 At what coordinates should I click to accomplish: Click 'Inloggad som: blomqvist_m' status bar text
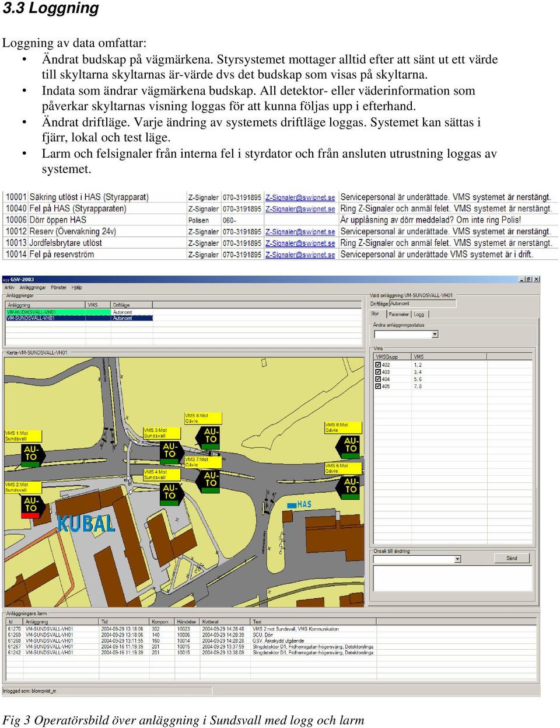point(30,691)
